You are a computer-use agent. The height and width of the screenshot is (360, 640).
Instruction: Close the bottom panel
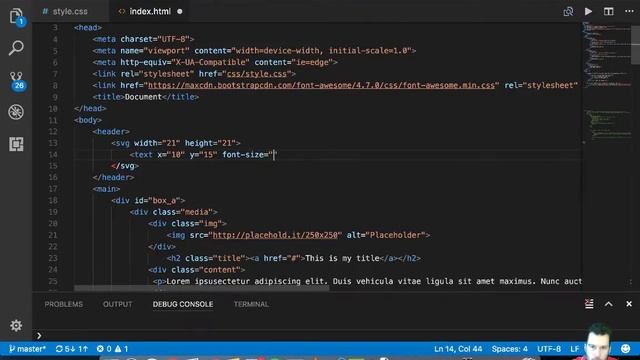click(629, 304)
